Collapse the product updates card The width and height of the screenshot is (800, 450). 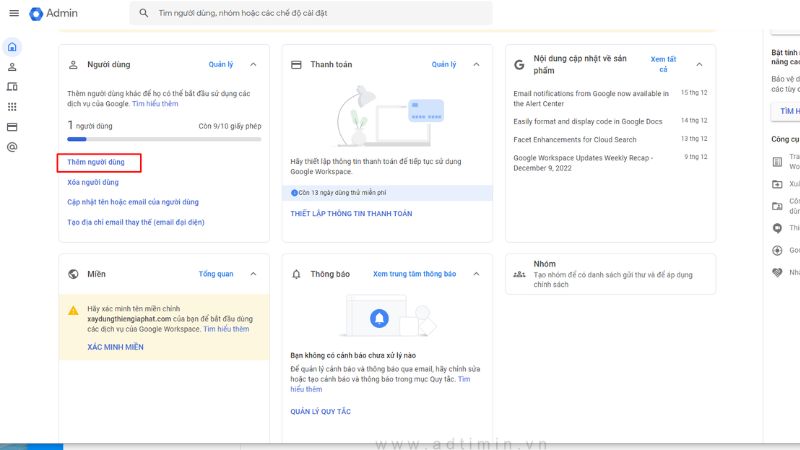pos(699,64)
